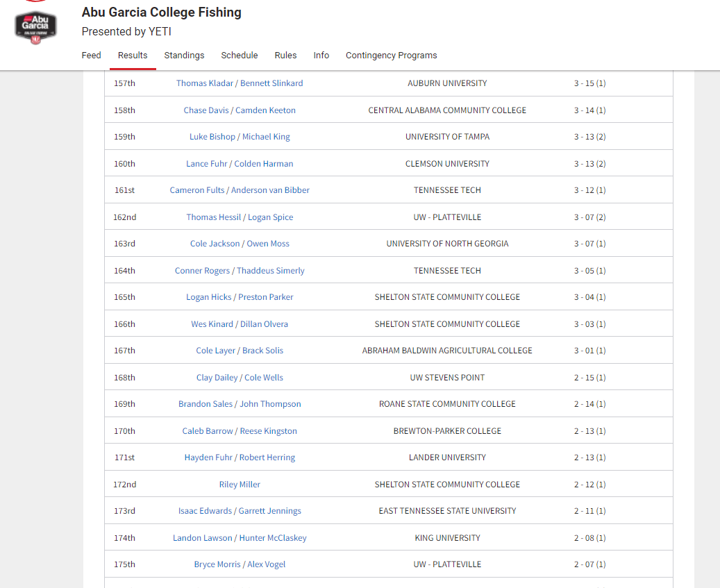Open the Feed tab
Image resolution: width=720 pixels, height=588 pixels.
click(x=91, y=56)
